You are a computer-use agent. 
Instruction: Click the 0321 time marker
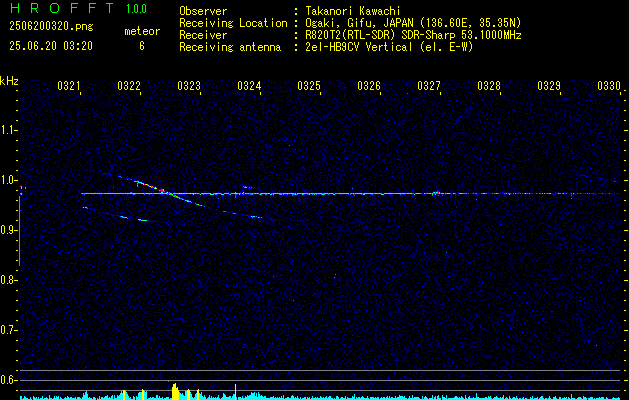point(69,85)
